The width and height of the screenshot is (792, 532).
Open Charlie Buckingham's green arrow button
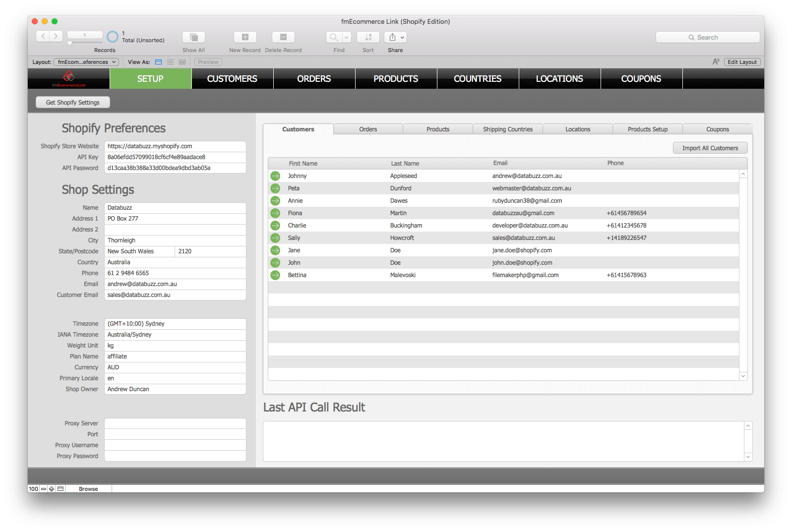(x=275, y=226)
